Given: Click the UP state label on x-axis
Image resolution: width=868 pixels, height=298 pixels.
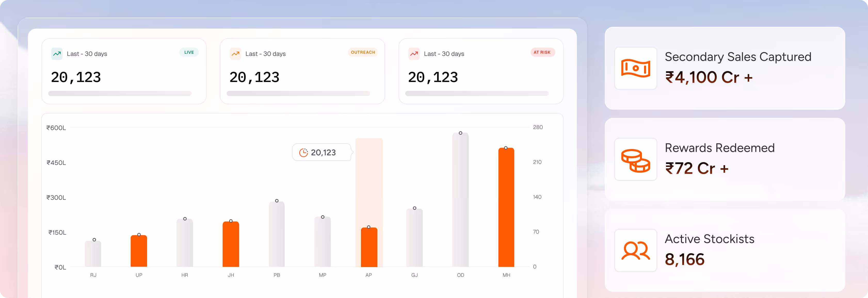Looking at the screenshot, I should point(139,275).
